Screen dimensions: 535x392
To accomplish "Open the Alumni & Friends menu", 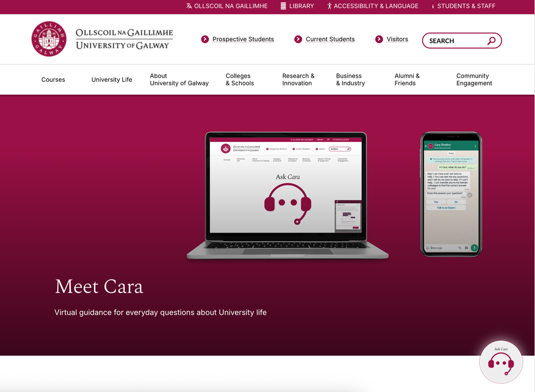I will pos(407,80).
